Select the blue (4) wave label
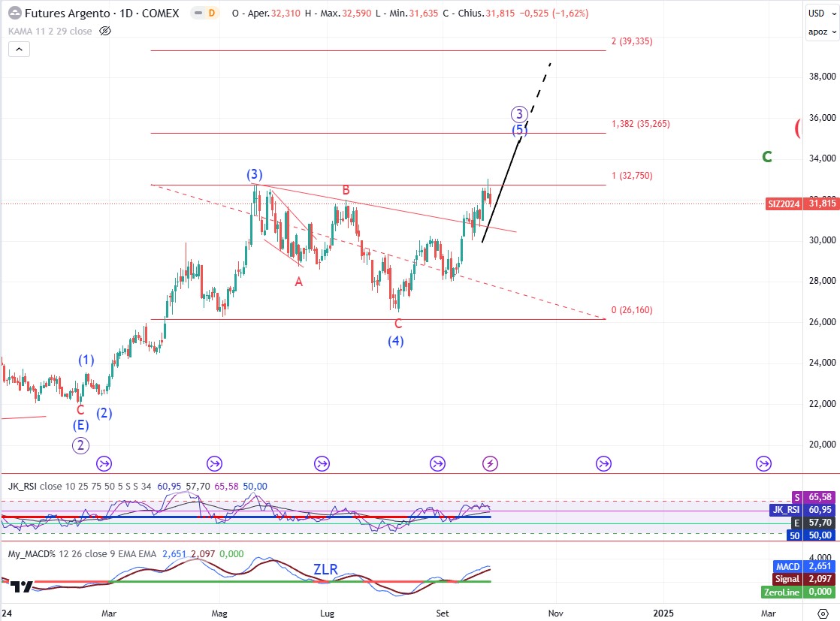 (396, 341)
